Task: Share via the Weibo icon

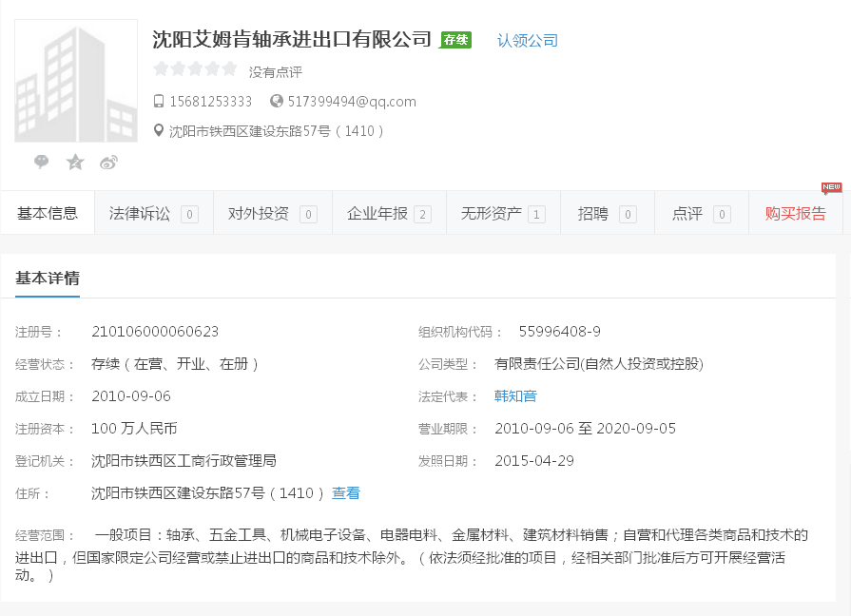Action: pos(108,163)
